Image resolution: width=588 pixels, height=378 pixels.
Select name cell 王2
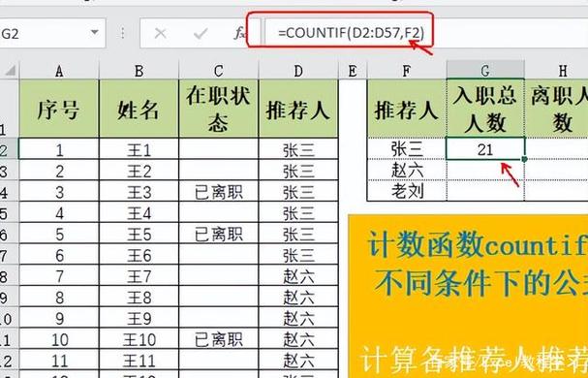pos(139,171)
